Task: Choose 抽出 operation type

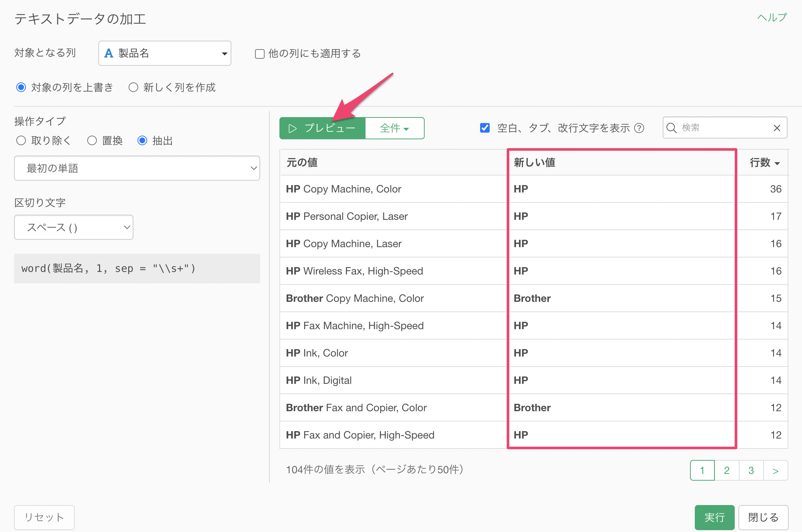Action: pyautogui.click(x=142, y=141)
